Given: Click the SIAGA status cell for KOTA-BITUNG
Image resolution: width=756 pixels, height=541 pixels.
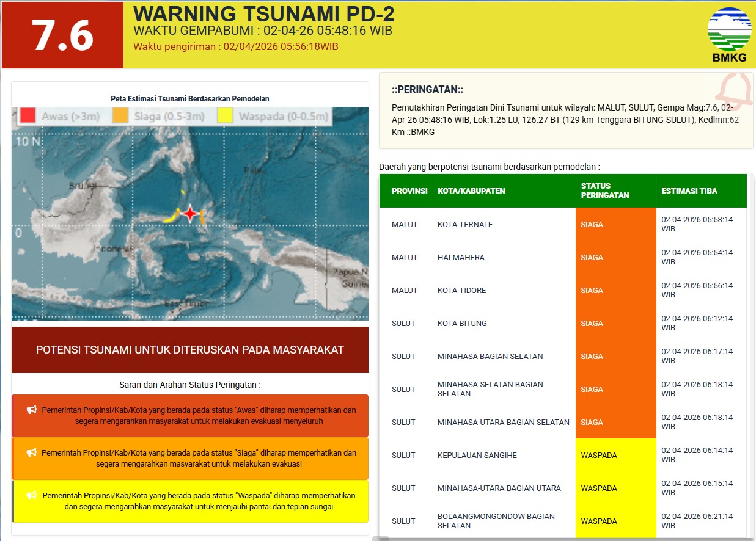Looking at the screenshot, I should click(x=592, y=323).
